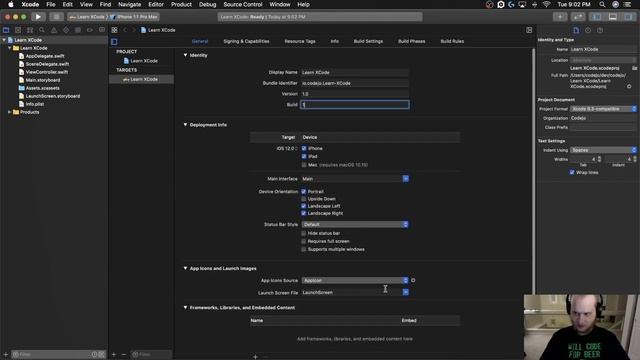Screen dimensions: 640x360
Task: Open the Product menu
Action: tap(181, 4)
